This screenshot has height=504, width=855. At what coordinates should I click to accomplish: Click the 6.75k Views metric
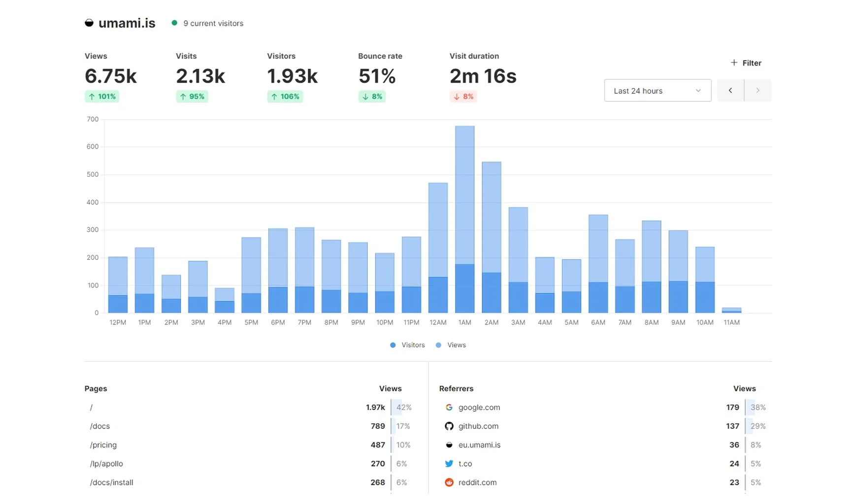click(111, 76)
